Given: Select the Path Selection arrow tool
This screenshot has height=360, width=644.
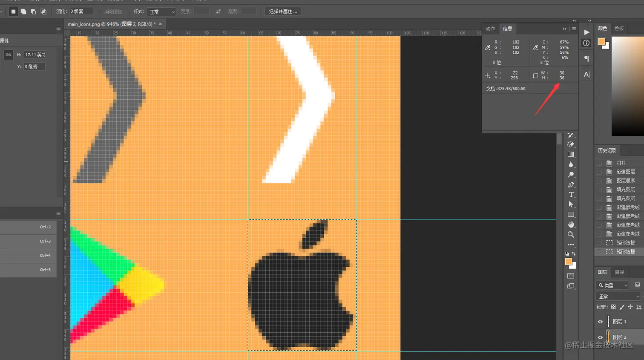Looking at the screenshot, I should [571, 204].
